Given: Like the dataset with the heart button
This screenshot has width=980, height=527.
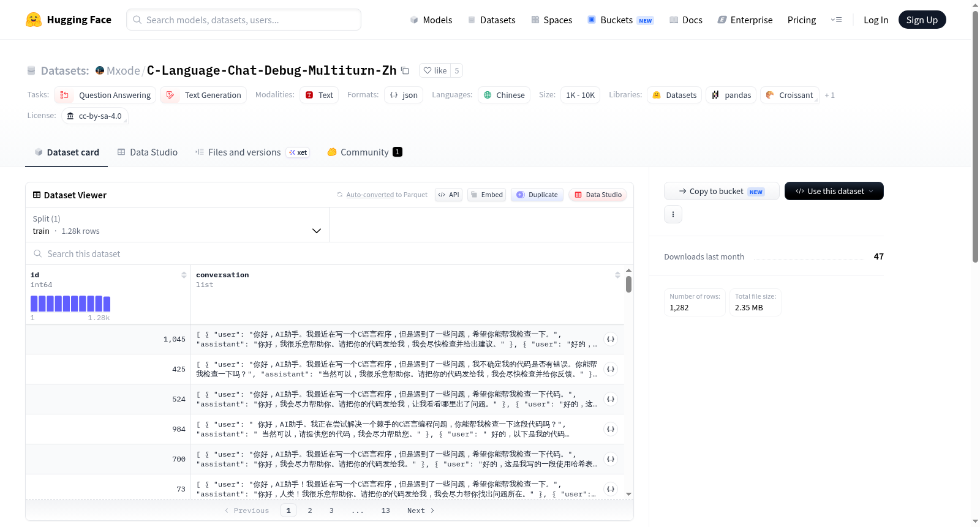Looking at the screenshot, I should point(435,70).
